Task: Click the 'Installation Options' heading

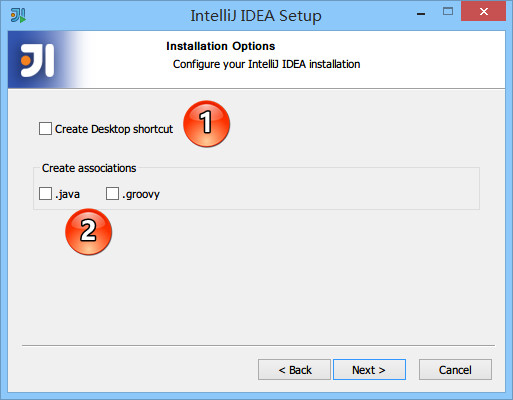Action: (221, 46)
